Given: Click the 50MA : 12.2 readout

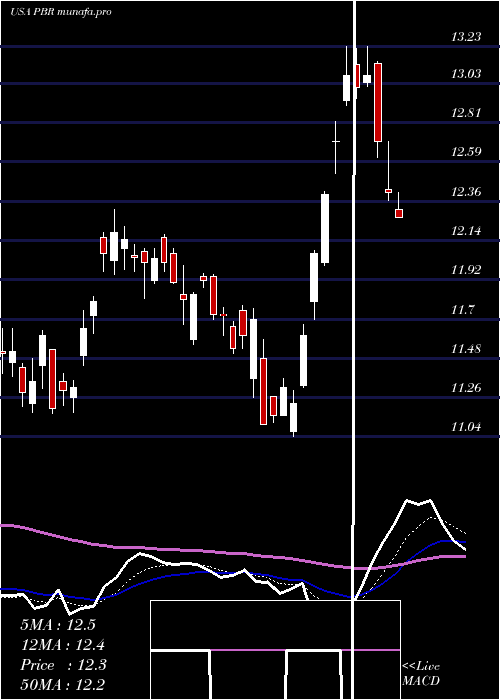Looking at the screenshot, I should click(63, 685).
